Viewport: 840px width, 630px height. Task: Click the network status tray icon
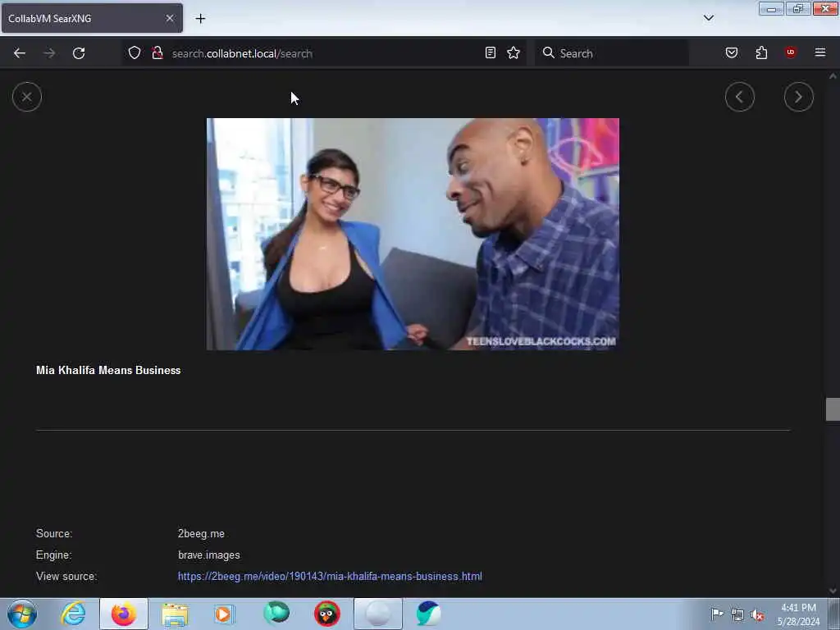pos(737,615)
